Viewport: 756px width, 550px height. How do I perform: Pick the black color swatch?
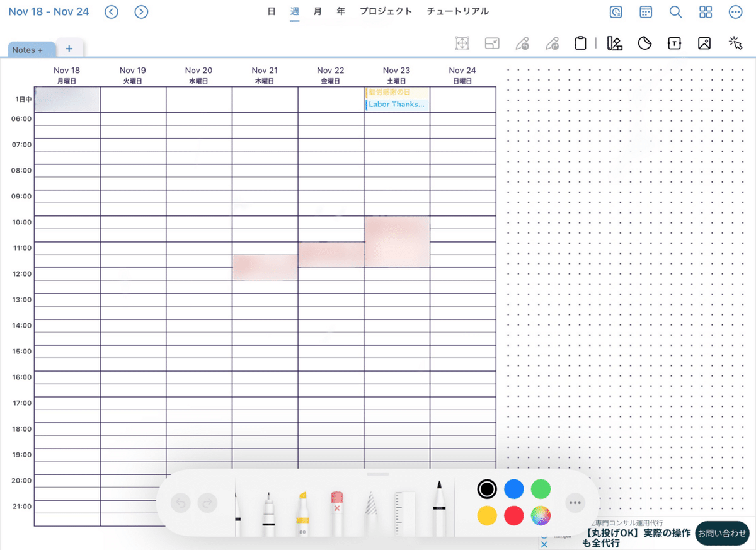pos(487,488)
